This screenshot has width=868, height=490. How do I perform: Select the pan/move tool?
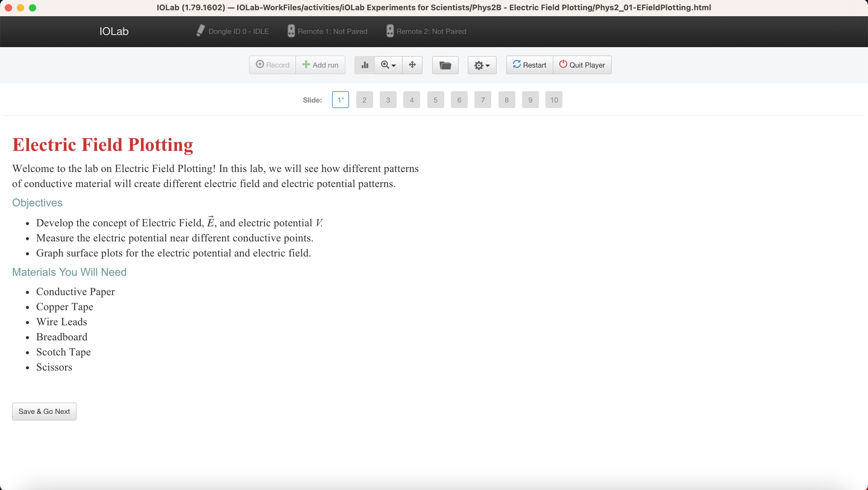(413, 65)
